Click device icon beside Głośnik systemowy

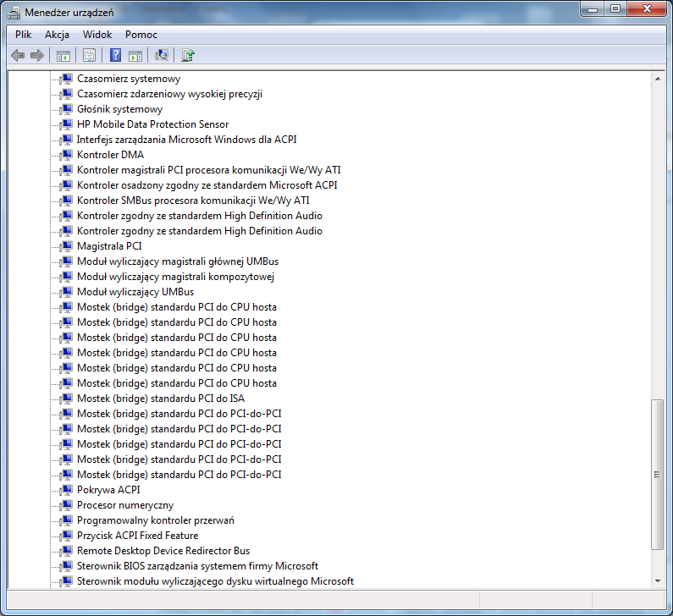(x=67, y=109)
